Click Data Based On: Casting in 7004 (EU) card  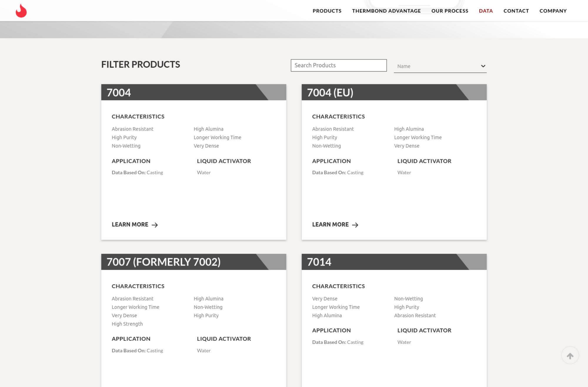click(x=338, y=173)
